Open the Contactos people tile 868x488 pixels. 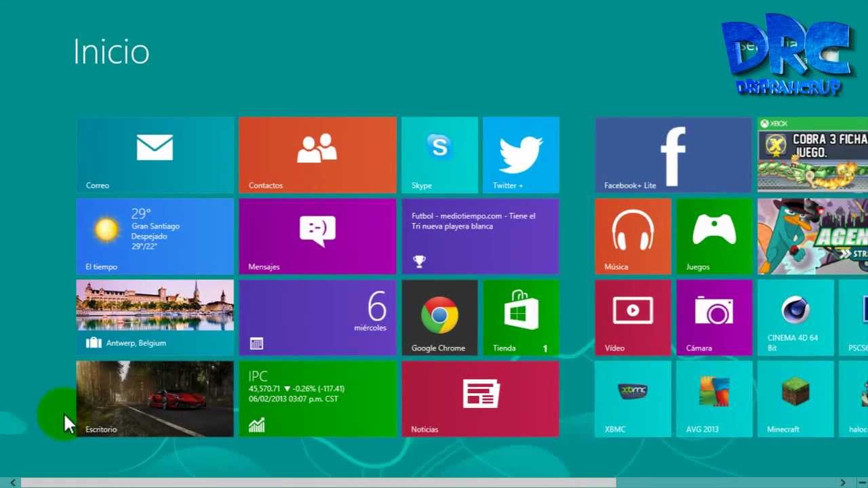pos(317,155)
